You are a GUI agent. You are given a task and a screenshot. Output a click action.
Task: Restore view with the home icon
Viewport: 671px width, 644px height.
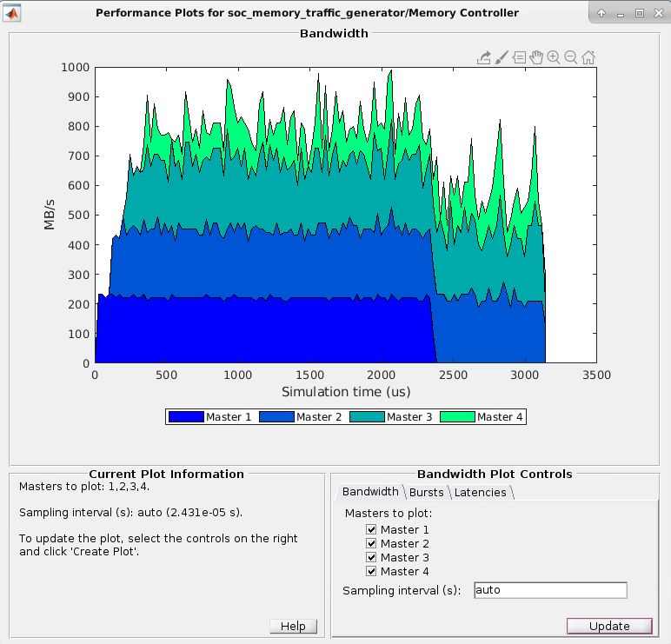(588, 57)
